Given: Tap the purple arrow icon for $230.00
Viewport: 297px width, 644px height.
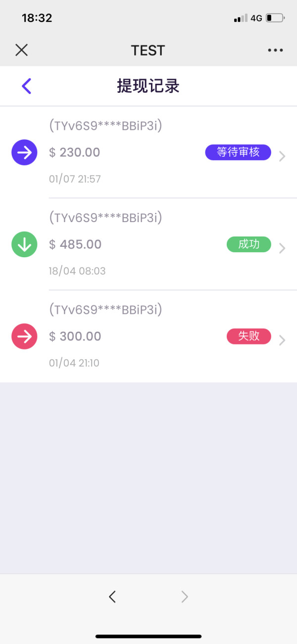Looking at the screenshot, I should tap(24, 152).
